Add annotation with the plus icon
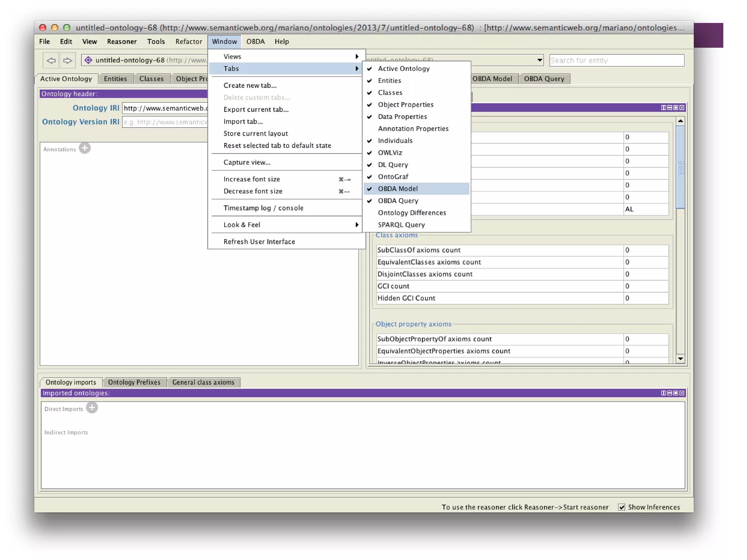Viewport: 747px width, 560px height. coord(85,148)
